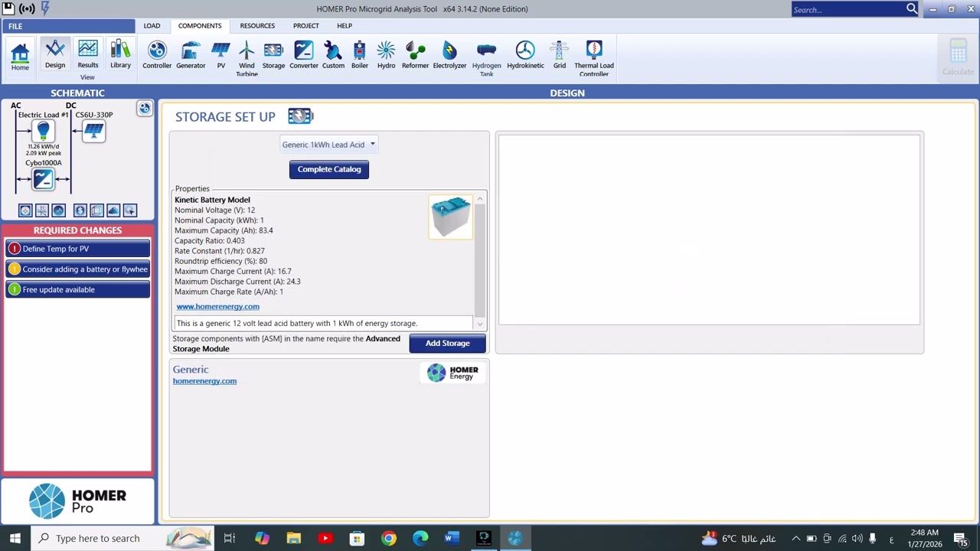
Task: Open Microsoft Word from the taskbar
Action: click(451, 538)
